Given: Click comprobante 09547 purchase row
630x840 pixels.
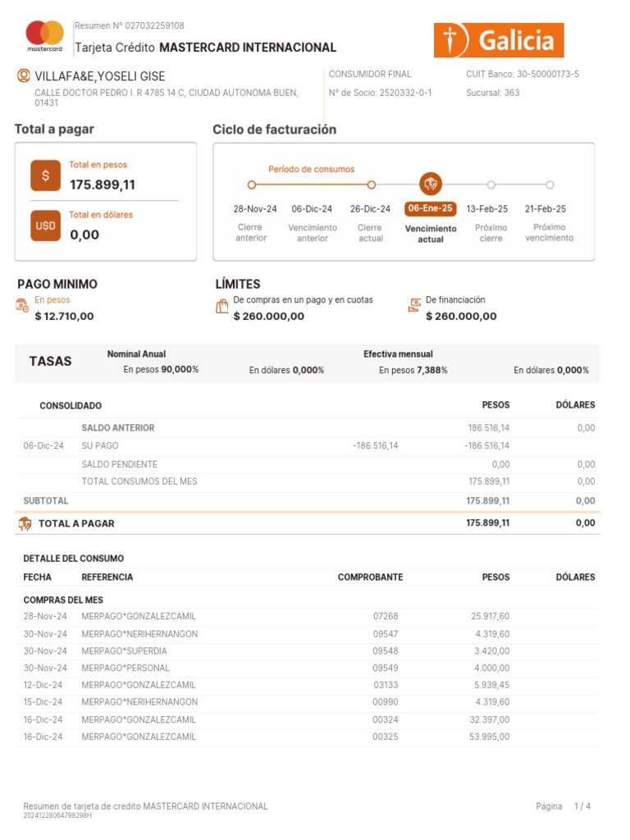Looking at the screenshot, I should click(x=308, y=634).
